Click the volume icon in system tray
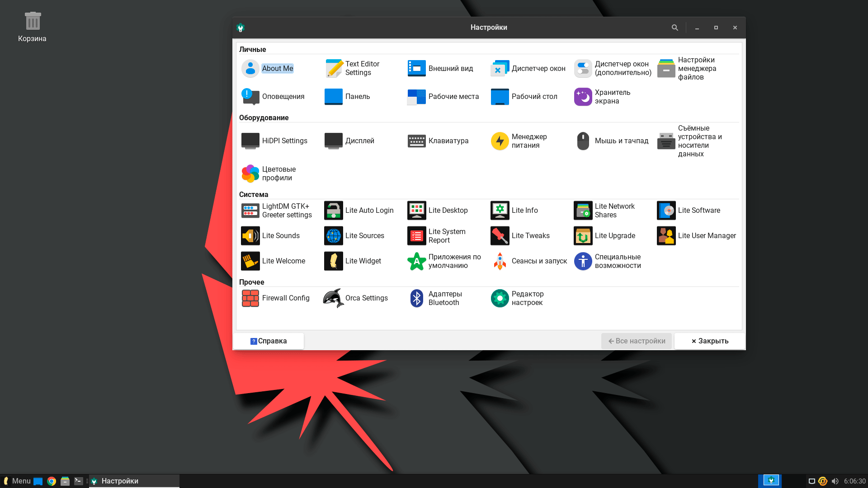The width and height of the screenshot is (868, 488). [835, 481]
